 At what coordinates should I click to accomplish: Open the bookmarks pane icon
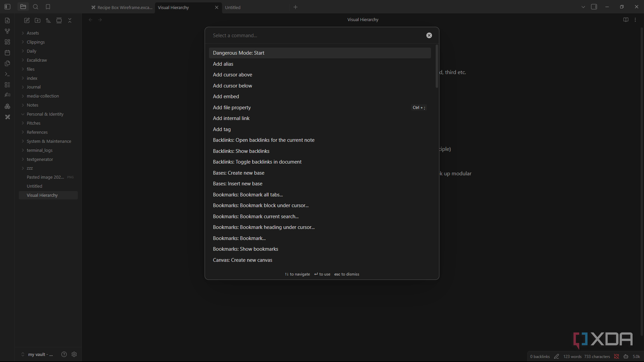pyautogui.click(x=48, y=7)
